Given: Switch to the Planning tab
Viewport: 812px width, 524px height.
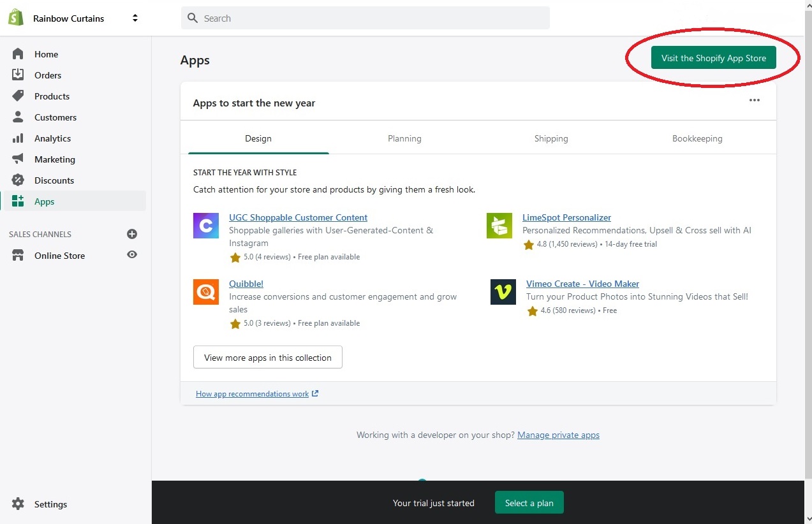Looking at the screenshot, I should pos(404,138).
